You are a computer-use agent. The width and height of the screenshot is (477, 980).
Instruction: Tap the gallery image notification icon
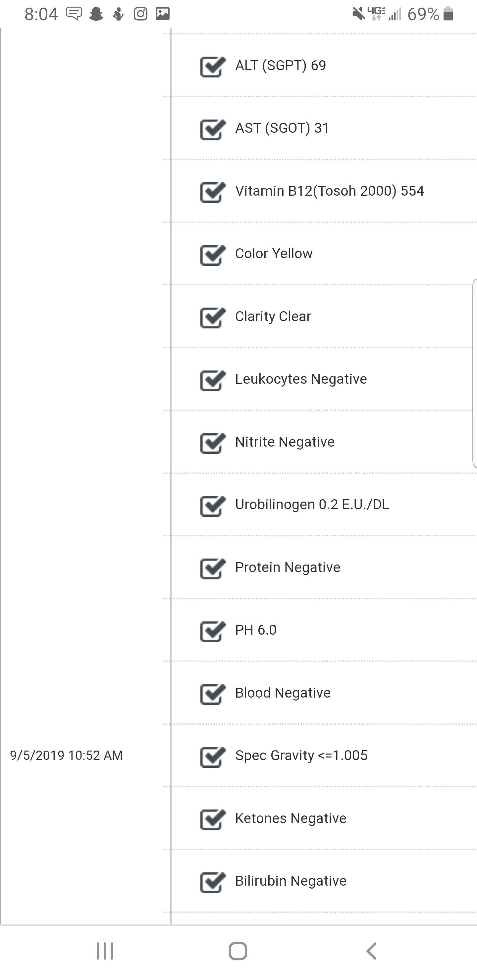[163, 14]
